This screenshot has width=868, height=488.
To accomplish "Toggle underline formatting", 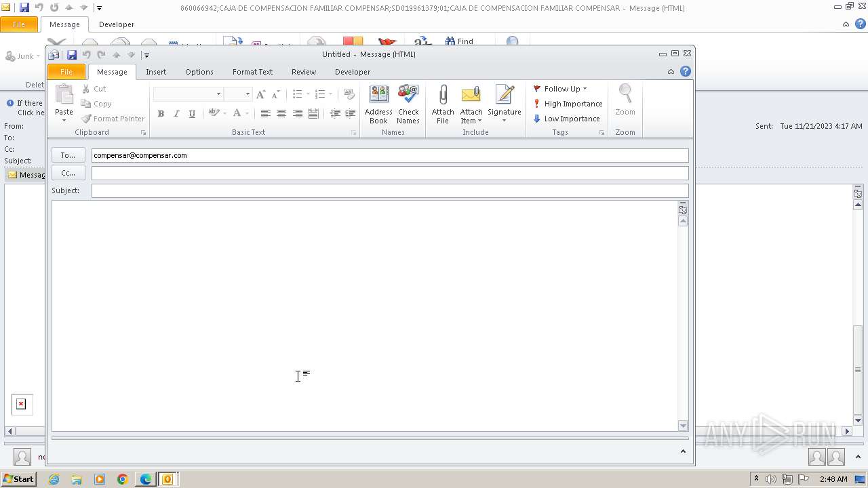I will coord(192,114).
